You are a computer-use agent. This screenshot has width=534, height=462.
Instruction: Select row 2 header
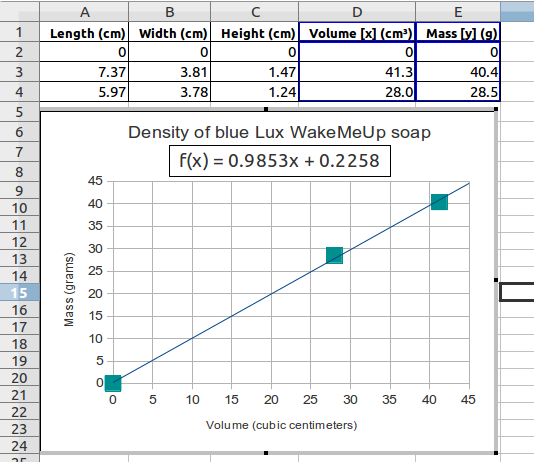pos(19,52)
